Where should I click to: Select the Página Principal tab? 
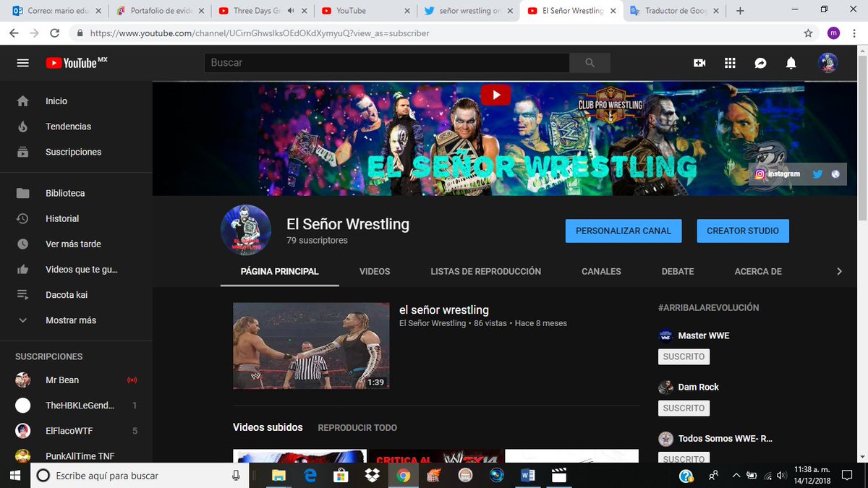[279, 272]
